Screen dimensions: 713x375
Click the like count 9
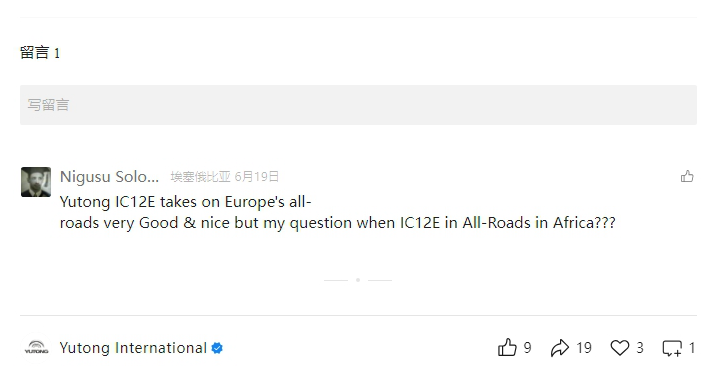527,348
